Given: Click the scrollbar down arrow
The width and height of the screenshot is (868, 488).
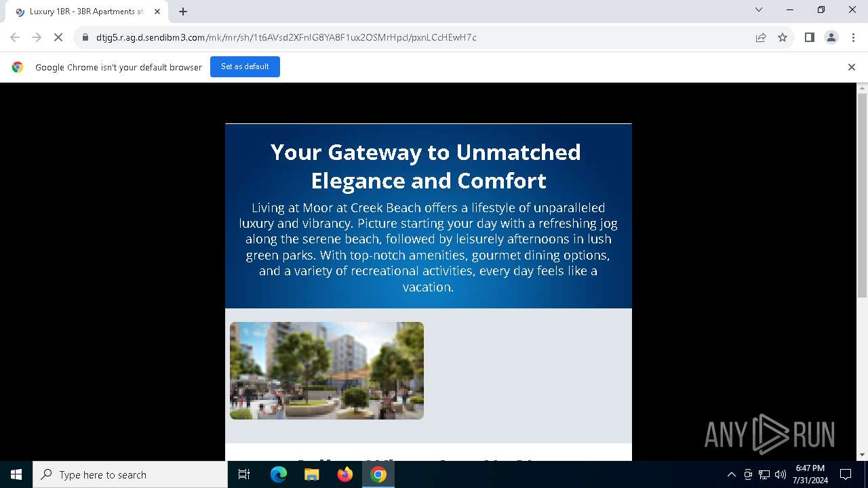Looking at the screenshot, I should coord(863,455).
